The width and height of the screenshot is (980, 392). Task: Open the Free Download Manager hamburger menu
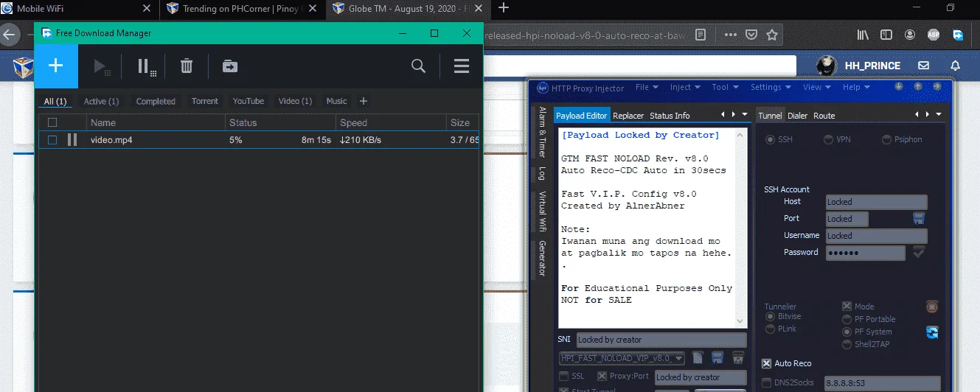pos(462,66)
